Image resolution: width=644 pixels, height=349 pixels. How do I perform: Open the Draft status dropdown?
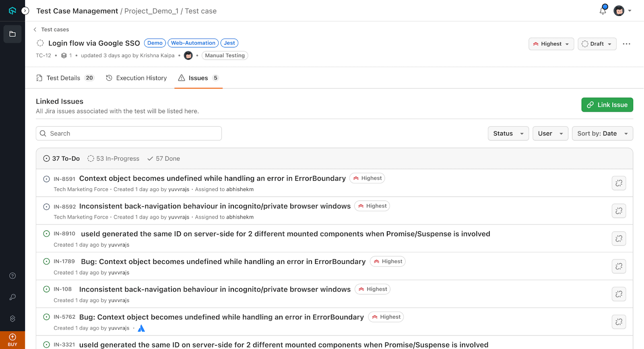click(x=597, y=44)
